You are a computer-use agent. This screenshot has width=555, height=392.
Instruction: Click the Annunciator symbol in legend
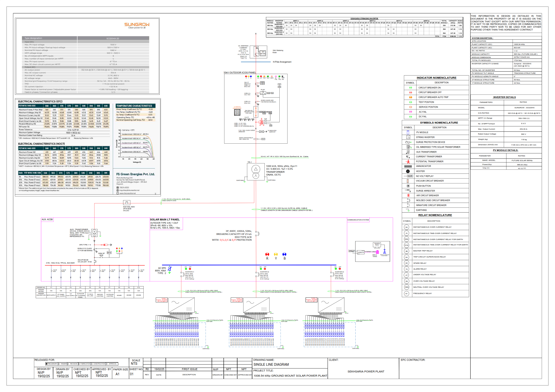(x=408, y=166)
